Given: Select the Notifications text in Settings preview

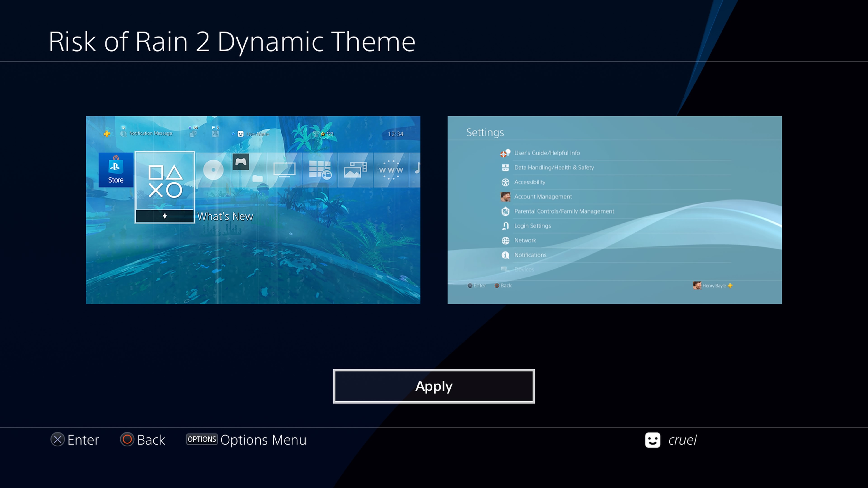Looking at the screenshot, I should tap(530, 255).
